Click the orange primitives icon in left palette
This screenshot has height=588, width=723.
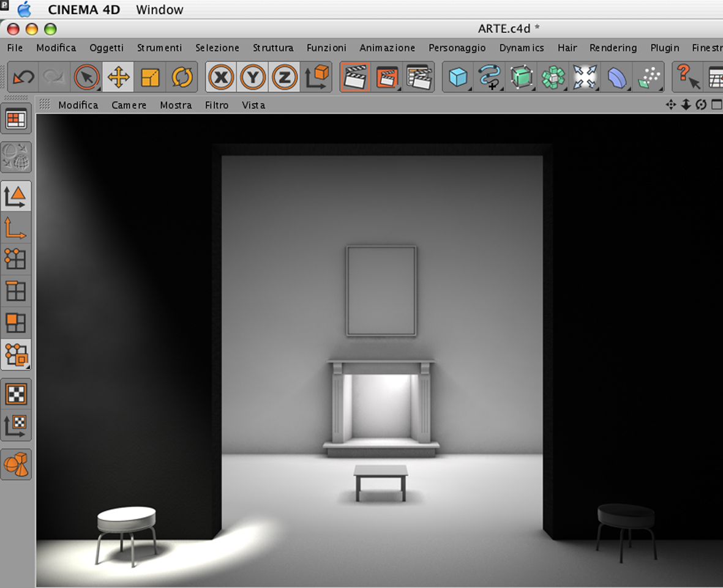(x=16, y=464)
